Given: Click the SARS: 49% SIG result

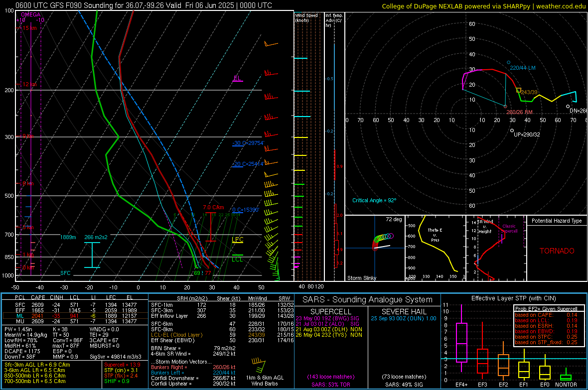Looking at the screenshot, I should tap(404, 385).
